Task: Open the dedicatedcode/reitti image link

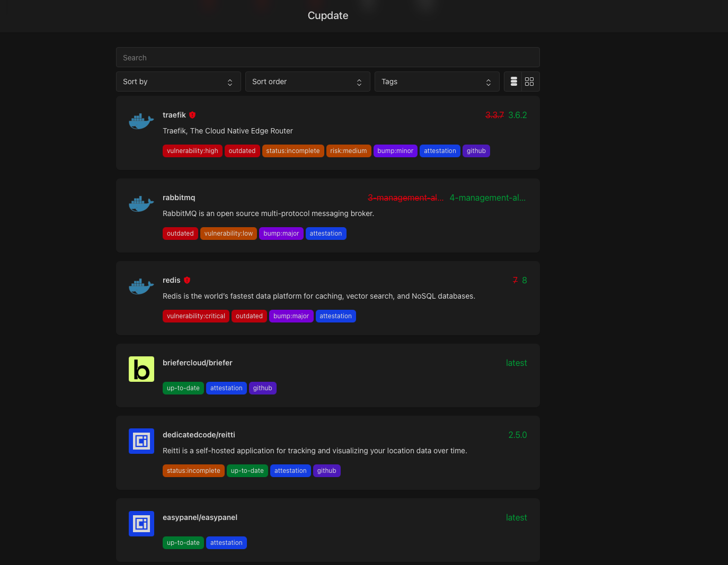Action: (x=199, y=435)
